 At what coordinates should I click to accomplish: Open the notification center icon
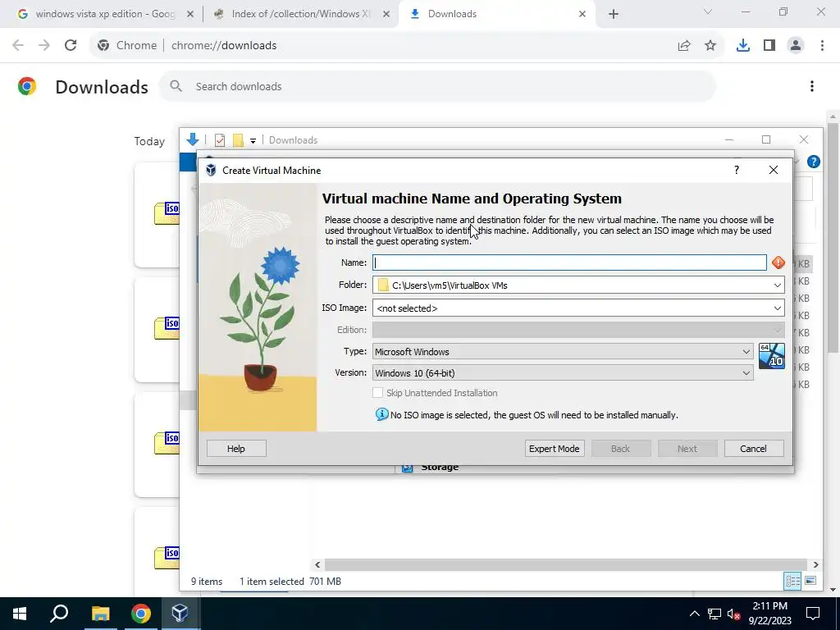[813, 614]
